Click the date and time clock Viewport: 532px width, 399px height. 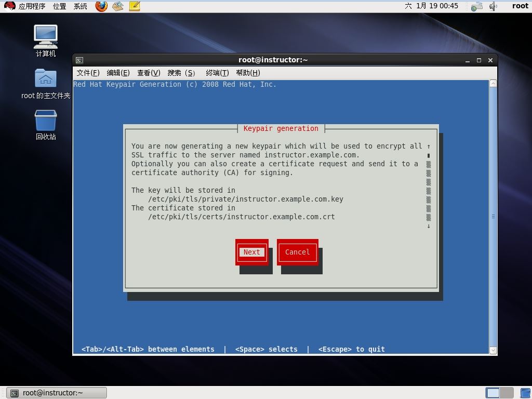pos(432,6)
